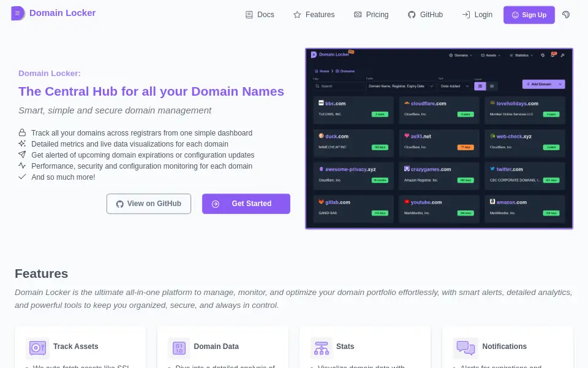
Task: Click the lock icon beside Track all your domains
Action: pyautogui.click(x=22, y=132)
